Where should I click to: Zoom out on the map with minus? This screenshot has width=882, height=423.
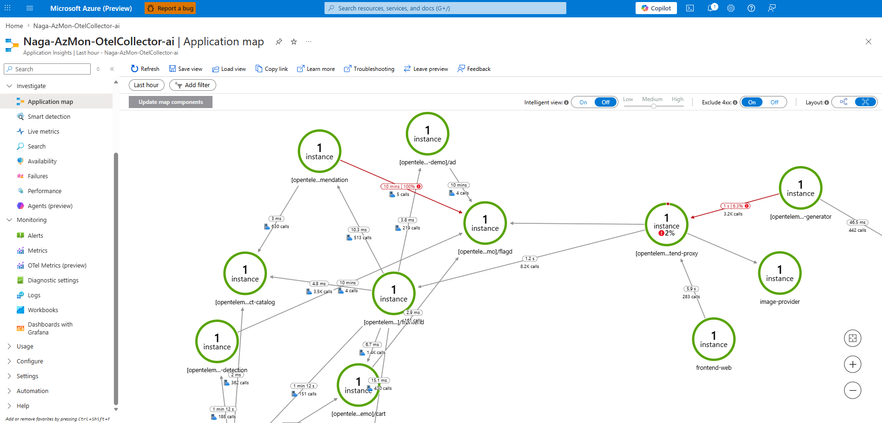click(853, 390)
